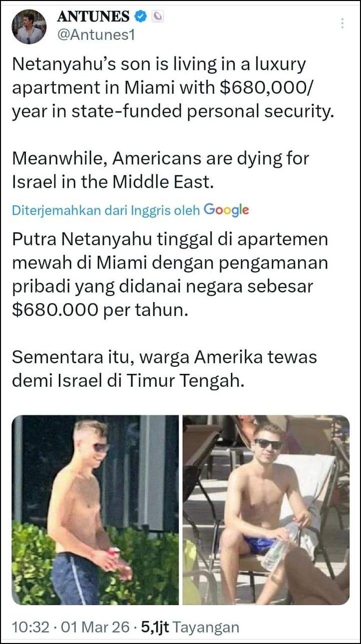Click the Google logo in translation line
The width and height of the screenshot is (361, 644).
[x=226, y=210]
